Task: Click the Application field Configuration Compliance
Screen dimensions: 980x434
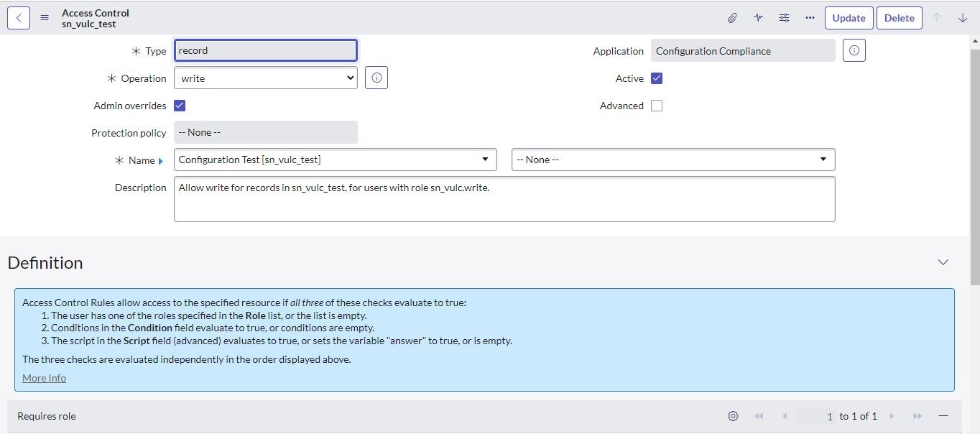Action: [x=743, y=50]
